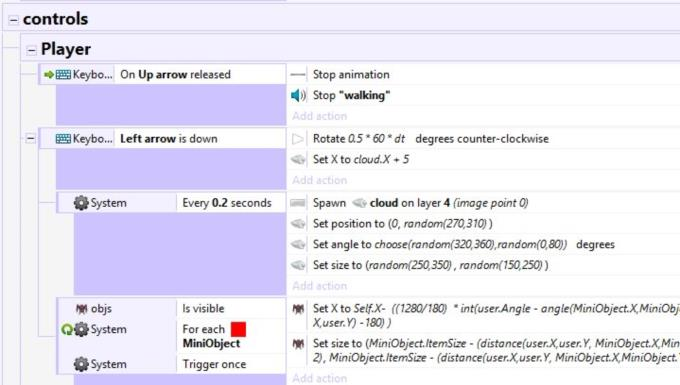Click cloud icon beside Set size random action
Screen dimensions: 680x385
pyautogui.click(x=298, y=265)
